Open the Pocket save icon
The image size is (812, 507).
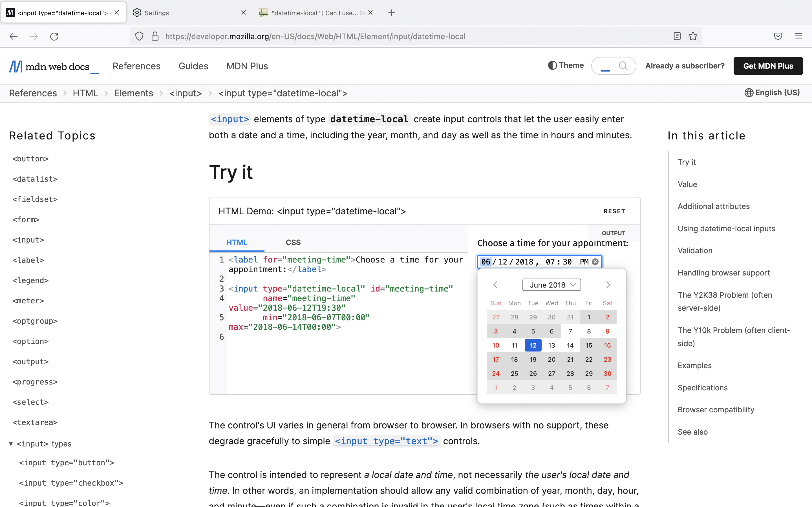pyautogui.click(x=778, y=36)
